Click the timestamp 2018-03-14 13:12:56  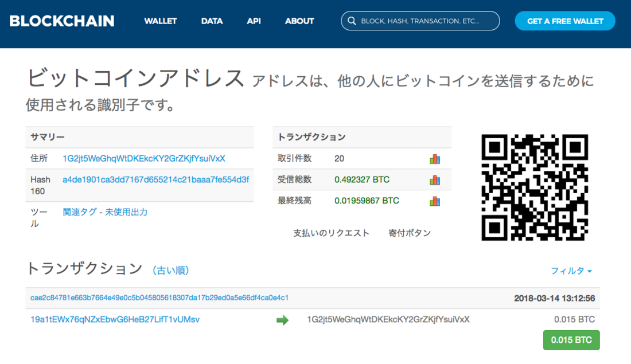[555, 299]
